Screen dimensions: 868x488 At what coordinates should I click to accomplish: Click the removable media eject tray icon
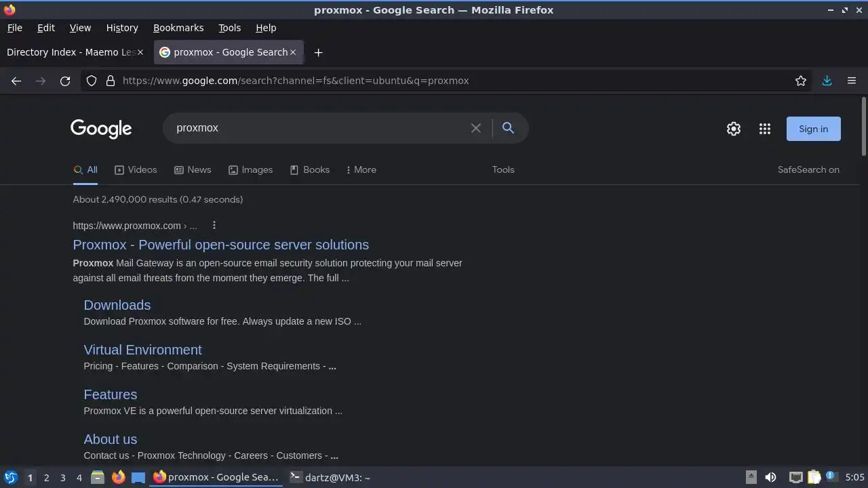click(751, 477)
